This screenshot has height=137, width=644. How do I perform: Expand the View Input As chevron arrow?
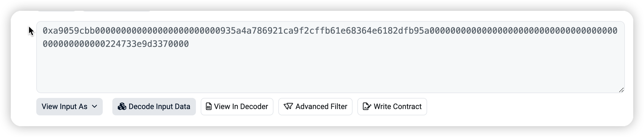(94, 106)
